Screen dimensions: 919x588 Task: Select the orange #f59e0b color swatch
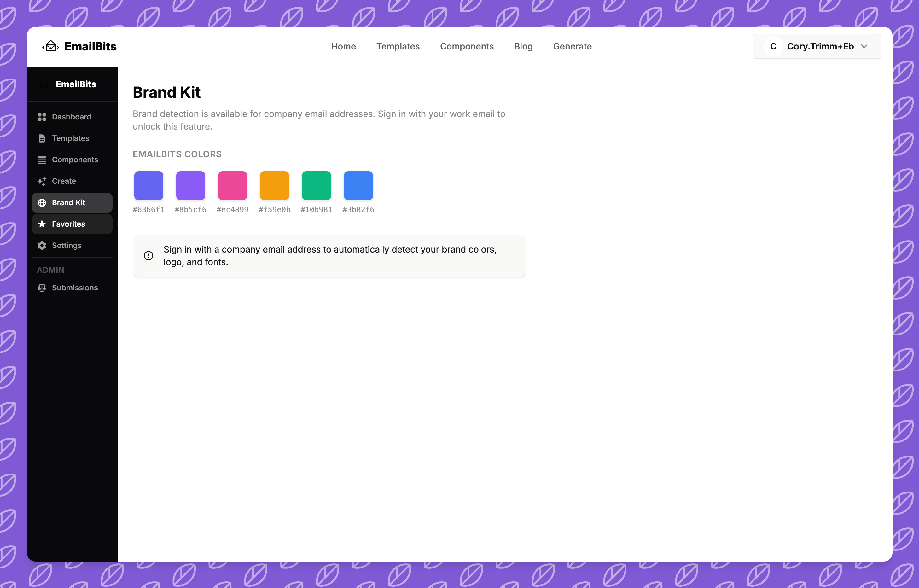pyautogui.click(x=274, y=186)
